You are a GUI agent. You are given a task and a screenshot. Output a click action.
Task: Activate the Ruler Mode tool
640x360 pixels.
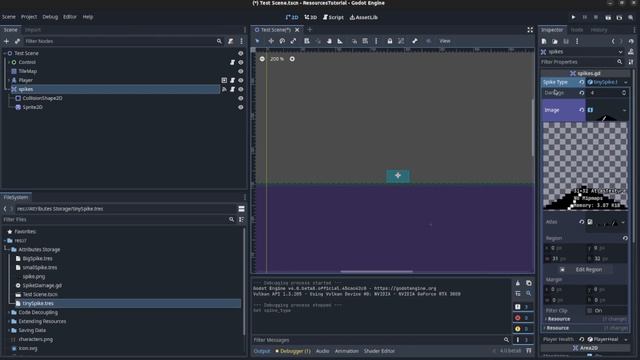(340, 41)
